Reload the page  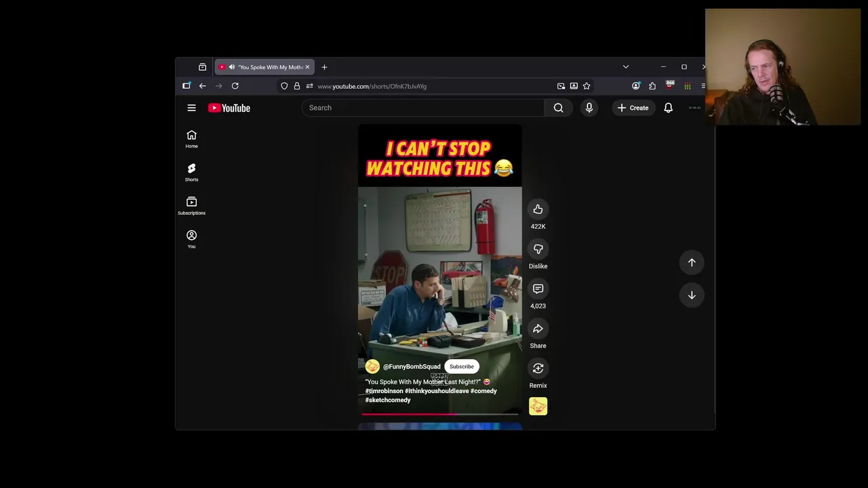point(235,86)
